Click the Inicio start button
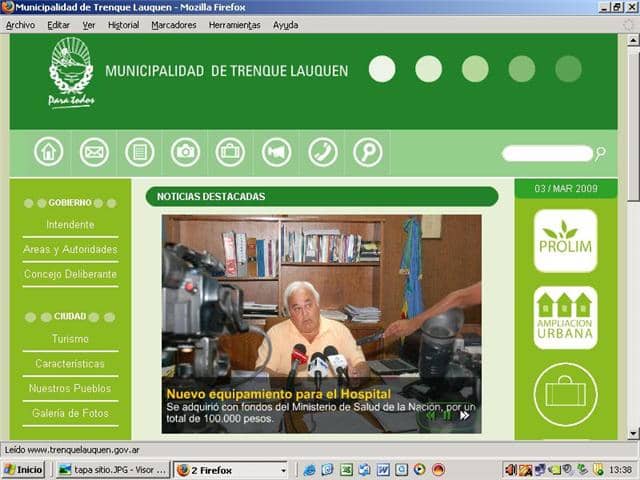Image resolution: width=640 pixels, height=480 pixels. (x=23, y=470)
